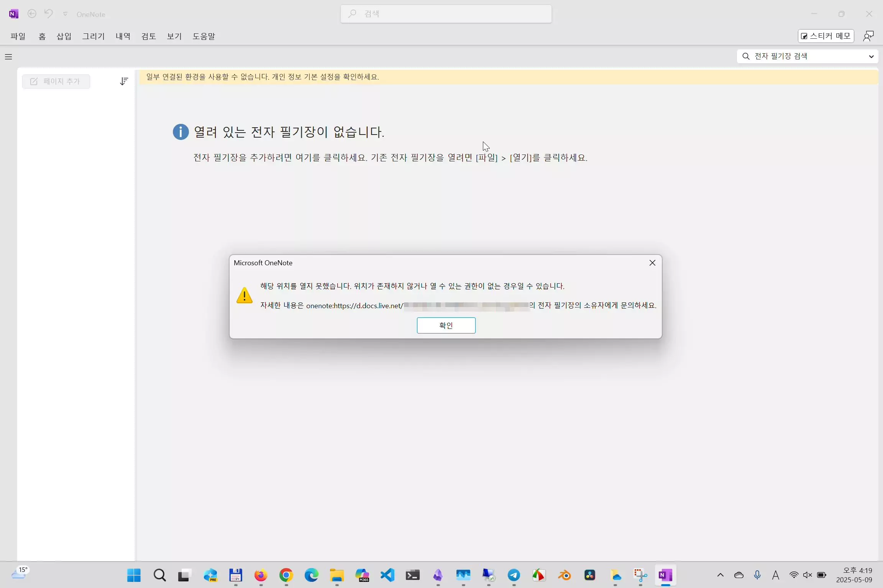Open the 홈 ribbon tab
This screenshot has height=588, width=883.
(x=42, y=36)
